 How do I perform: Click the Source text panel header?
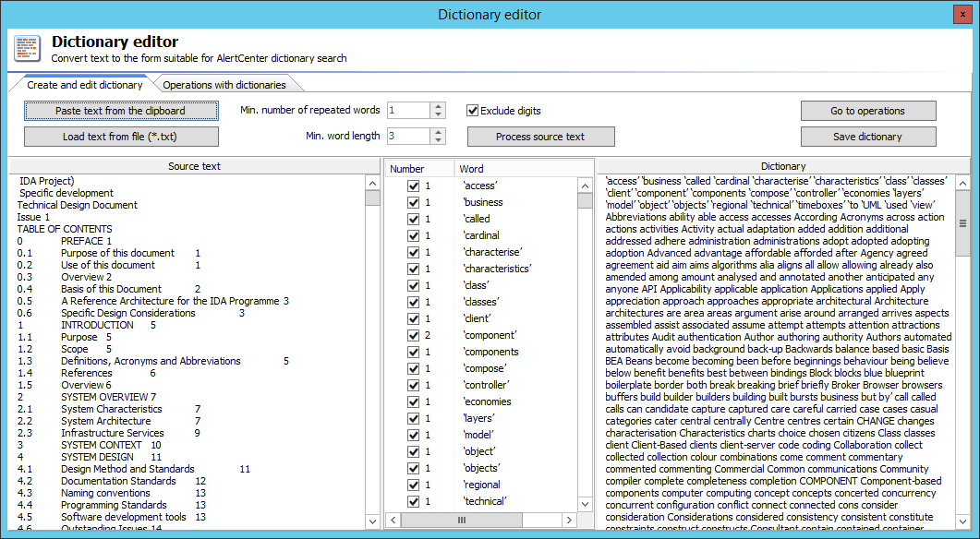194,166
